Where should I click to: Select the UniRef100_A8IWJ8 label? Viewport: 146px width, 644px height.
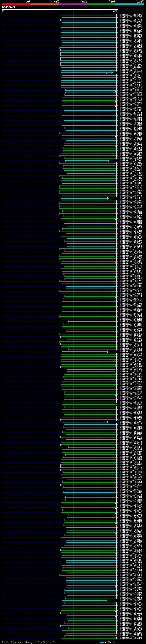click(x=131, y=75)
